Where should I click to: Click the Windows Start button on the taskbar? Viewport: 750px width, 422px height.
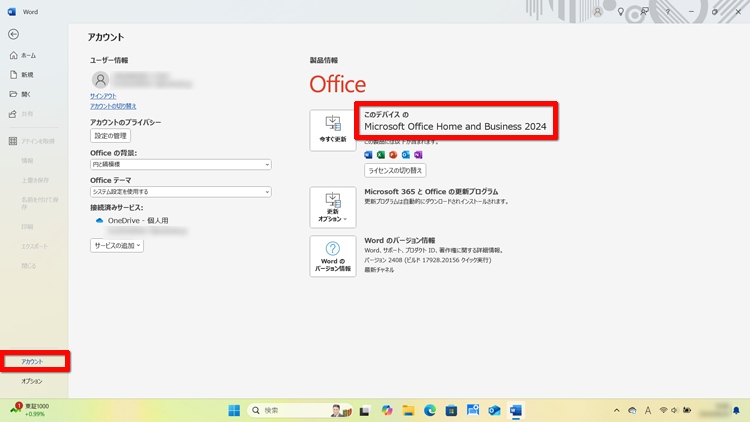coord(234,410)
